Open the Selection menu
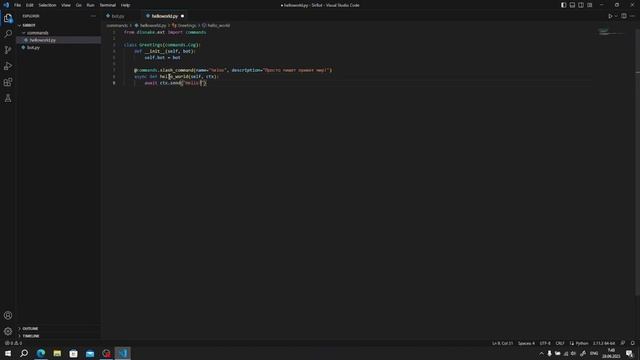640x360 pixels. pos(47,5)
